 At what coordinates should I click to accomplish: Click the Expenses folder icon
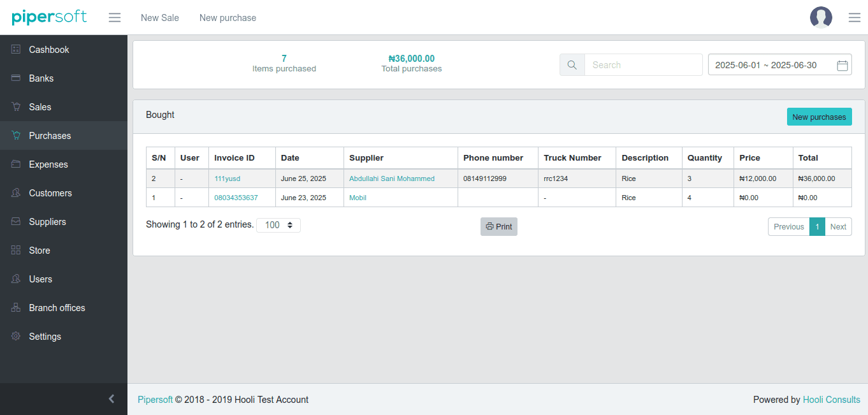pyautogui.click(x=16, y=164)
